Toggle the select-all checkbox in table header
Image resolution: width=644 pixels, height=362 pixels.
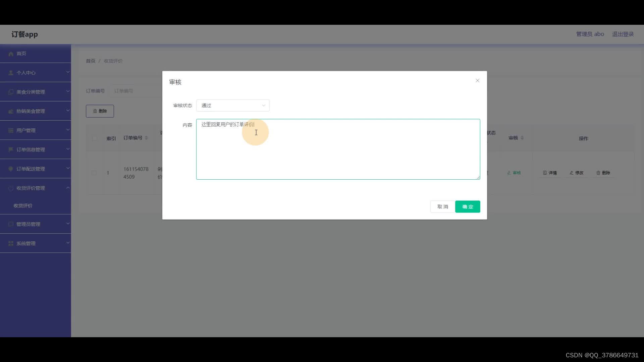tap(95, 138)
